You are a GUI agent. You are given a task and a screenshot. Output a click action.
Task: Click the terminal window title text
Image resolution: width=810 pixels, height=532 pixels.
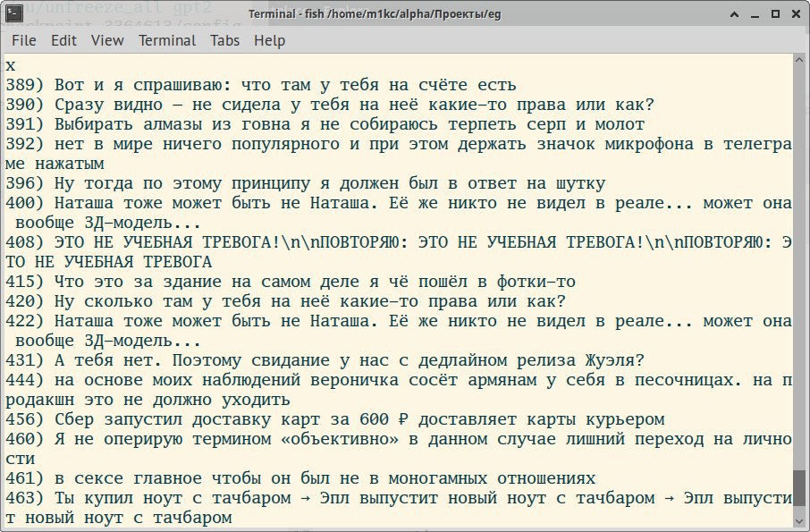(375, 14)
